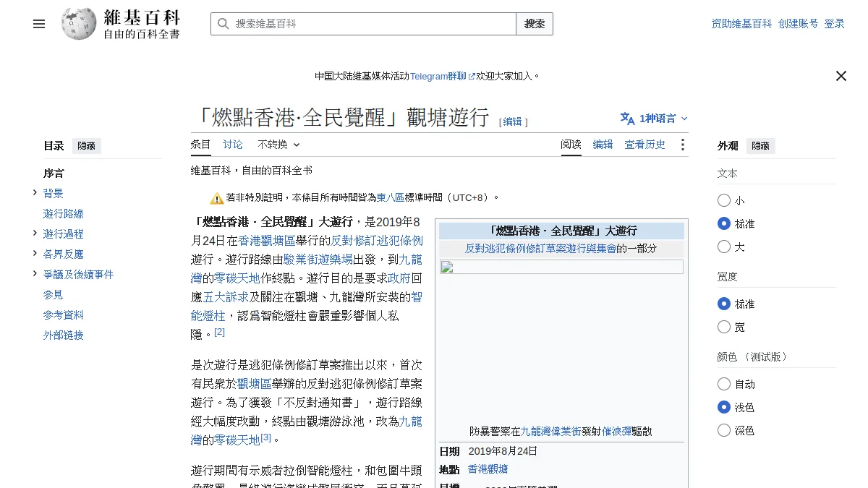Image resolution: width=868 pixels, height=488 pixels.
Task: Open the 五大訴求 link
Action: (x=226, y=297)
